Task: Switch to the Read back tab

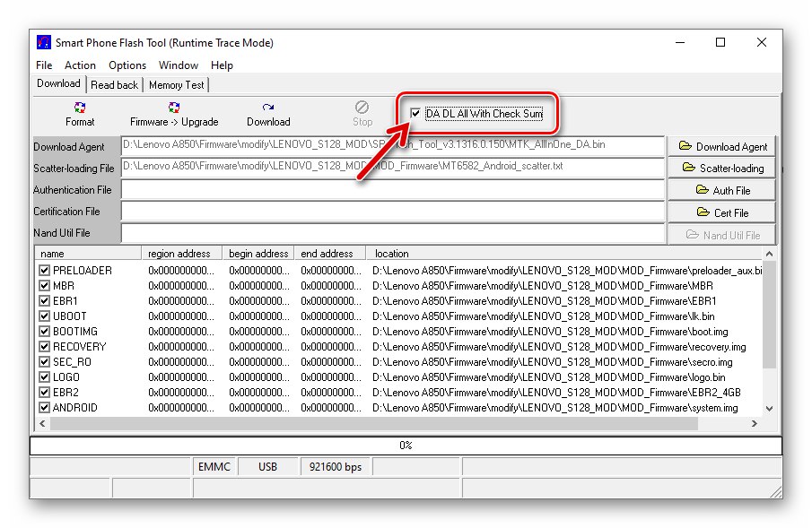Action: (x=115, y=85)
